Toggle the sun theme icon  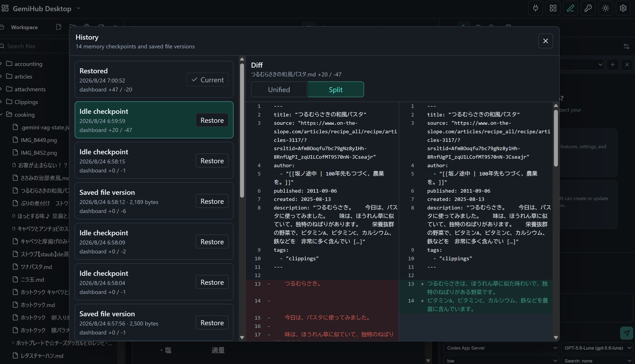pyautogui.click(x=605, y=8)
